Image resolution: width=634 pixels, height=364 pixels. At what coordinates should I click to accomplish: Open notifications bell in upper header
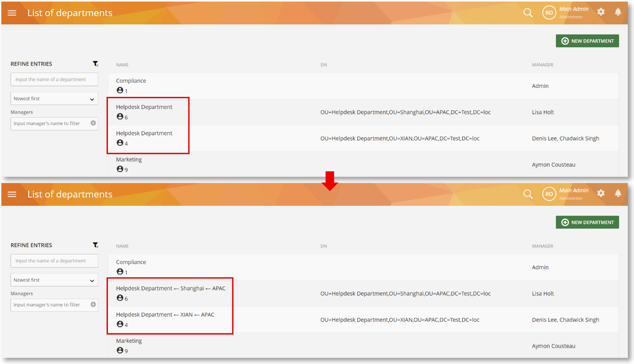point(618,12)
